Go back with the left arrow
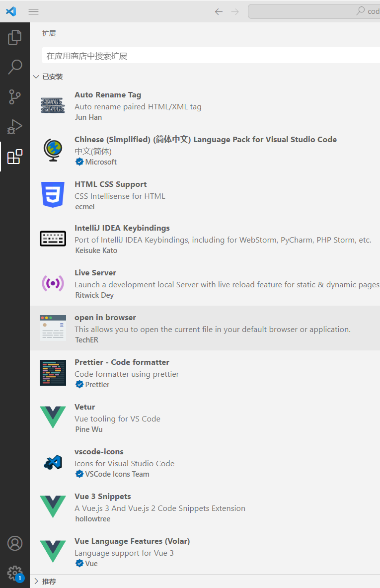The width and height of the screenshot is (380, 588). pos(219,11)
